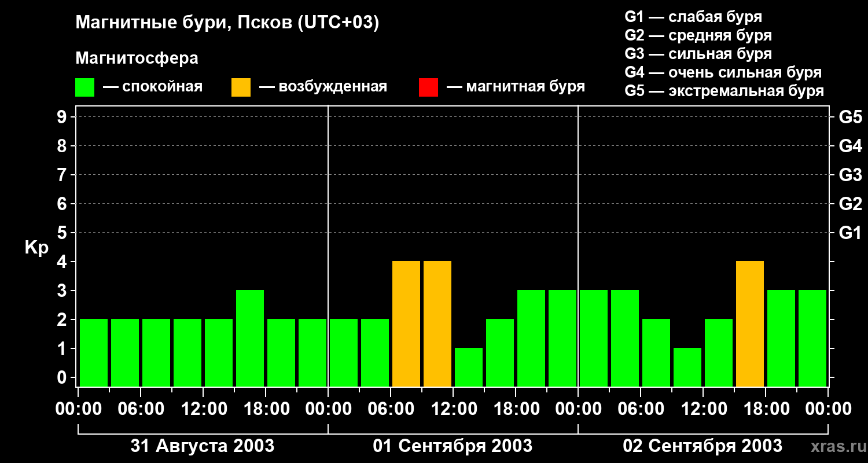Viewport: 868px width, 463px height.
Task: Click the "31 Августа 2003" date label
Action: (x=203, y=446)
